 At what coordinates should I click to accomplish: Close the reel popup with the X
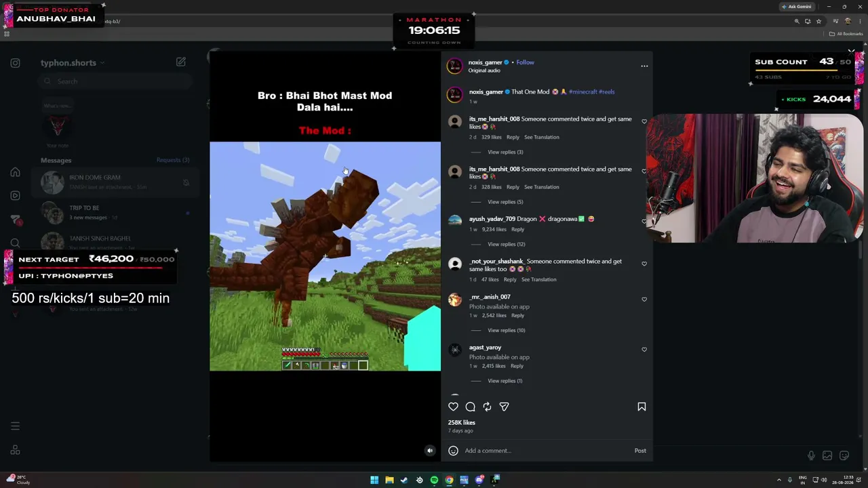point(851,51)
